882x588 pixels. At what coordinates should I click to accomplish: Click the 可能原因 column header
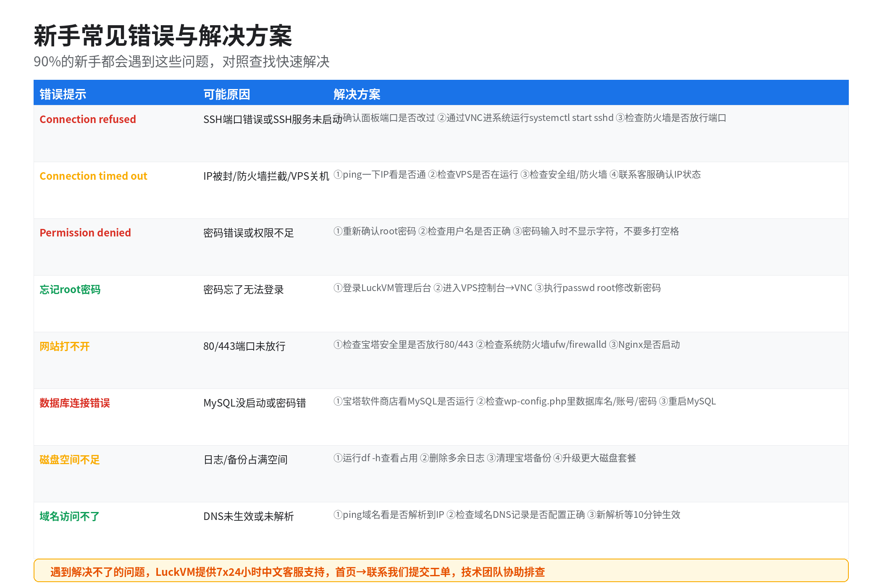(x=227, y=94)
